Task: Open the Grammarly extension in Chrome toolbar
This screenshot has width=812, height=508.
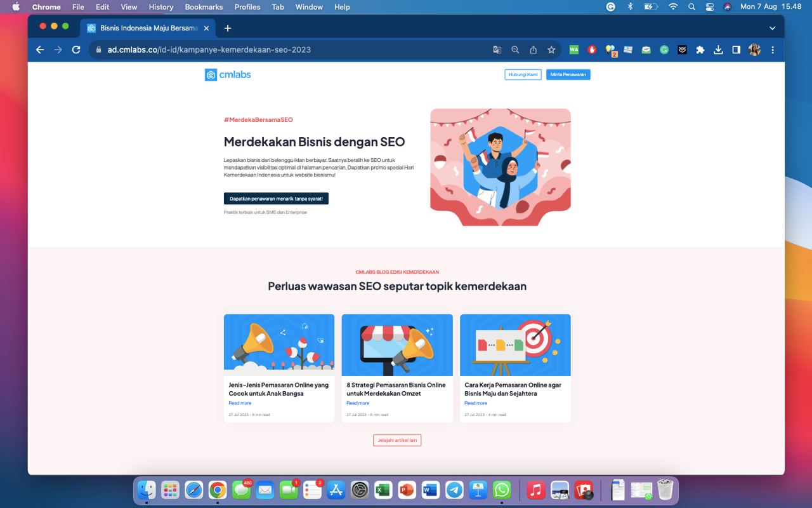Action: (x=664, y=50)
